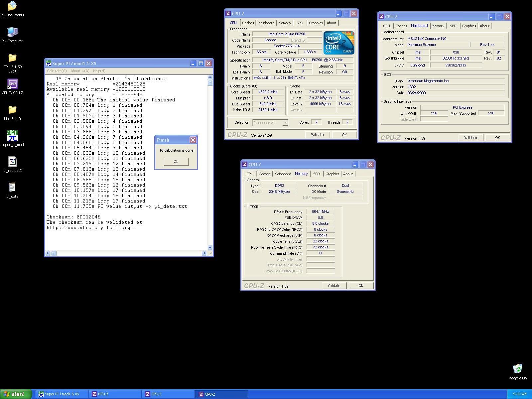Image resolution: width=532 pixels, height=399 pixels.
Task: Click OK in Memory window
Action: 361,286
